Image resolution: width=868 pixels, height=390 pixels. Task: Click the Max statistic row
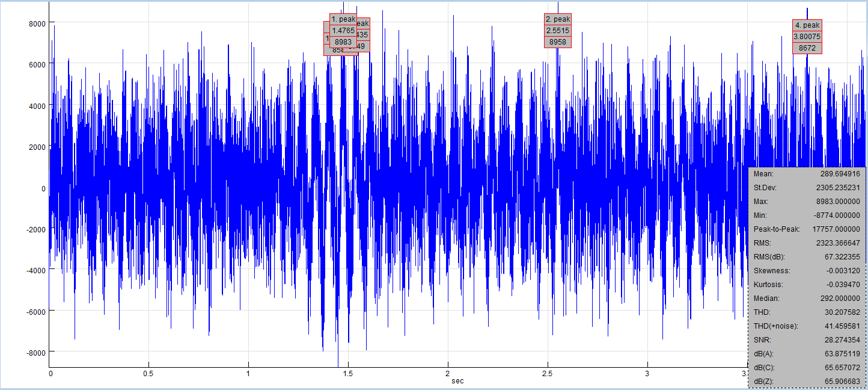coord(806,202)
